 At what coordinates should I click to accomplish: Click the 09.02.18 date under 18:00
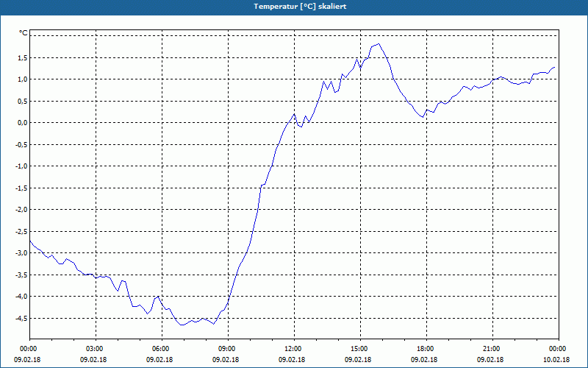click(x=424, y=360)
